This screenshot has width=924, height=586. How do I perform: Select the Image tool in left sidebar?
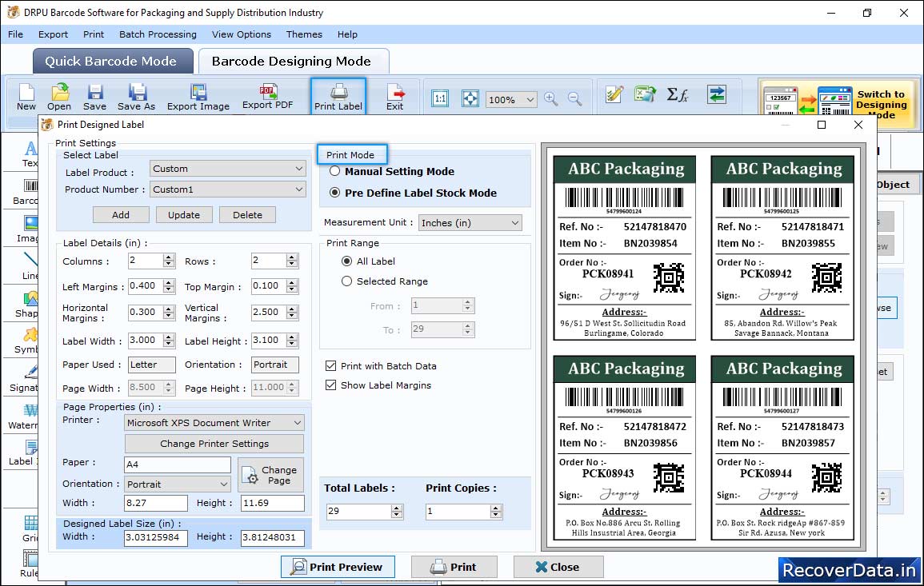coord(28,229)
